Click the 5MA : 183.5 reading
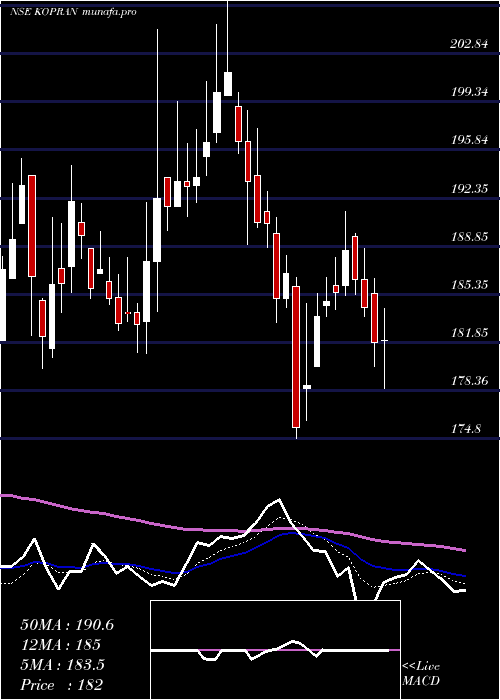500x700 pixels. (62, 664)
